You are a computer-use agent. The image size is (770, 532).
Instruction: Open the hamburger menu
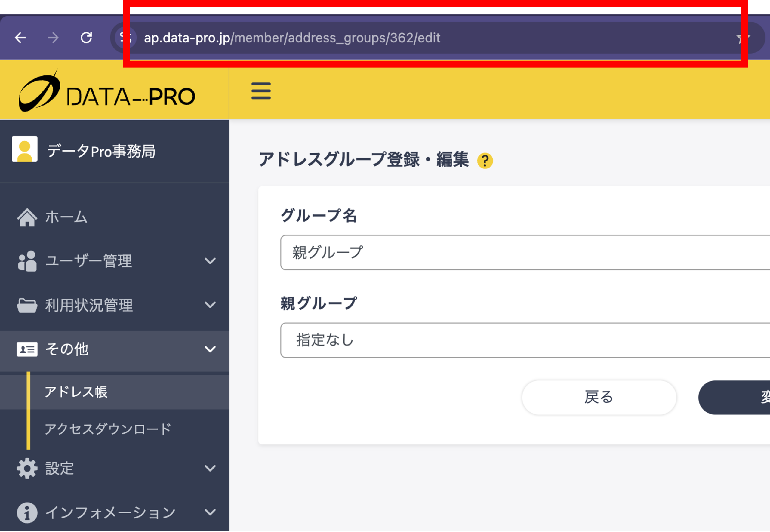(261, 91)
